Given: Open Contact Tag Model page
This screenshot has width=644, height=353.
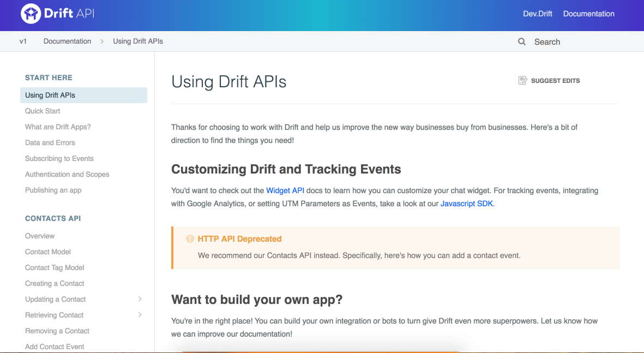Looking at the screenshot, I should [x=55, y=267].
